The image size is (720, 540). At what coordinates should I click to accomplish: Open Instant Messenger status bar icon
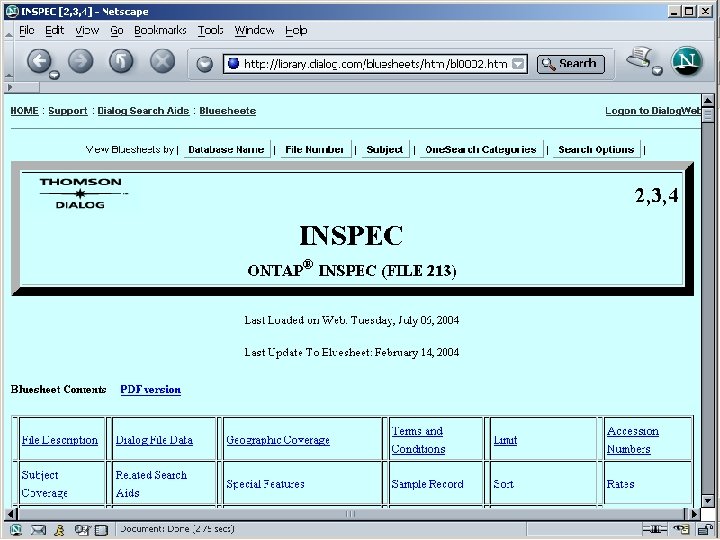coord(59,530)
